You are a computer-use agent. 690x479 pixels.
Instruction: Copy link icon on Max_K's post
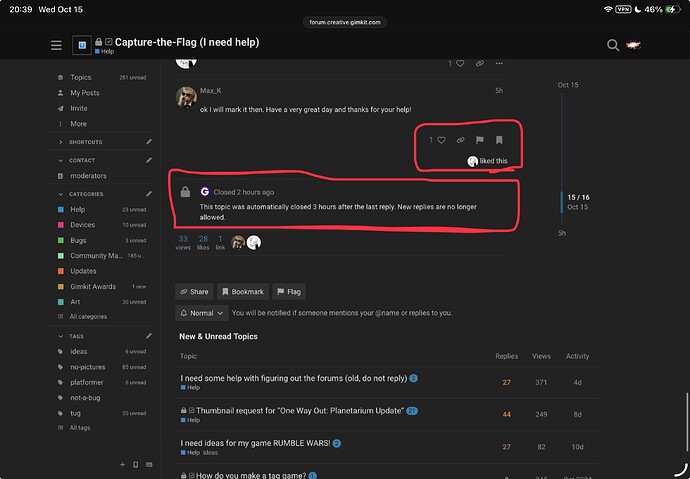click(x=460, y=140)
